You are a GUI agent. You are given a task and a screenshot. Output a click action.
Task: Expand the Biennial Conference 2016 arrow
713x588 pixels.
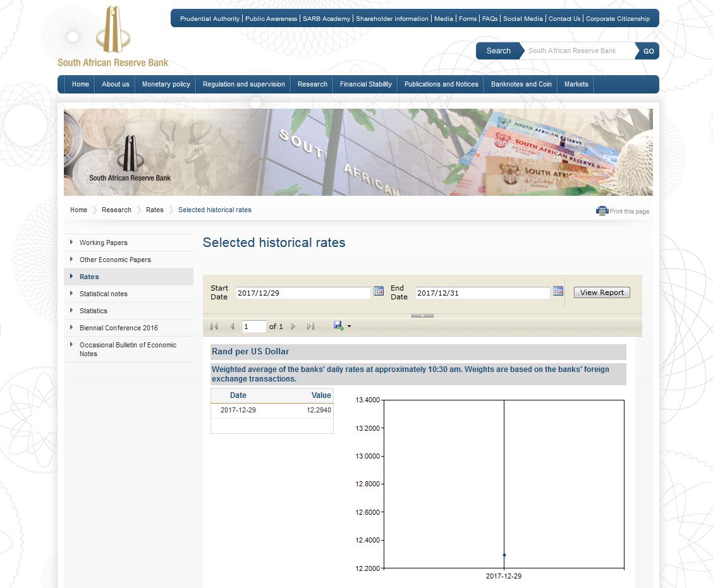point(71,327)
